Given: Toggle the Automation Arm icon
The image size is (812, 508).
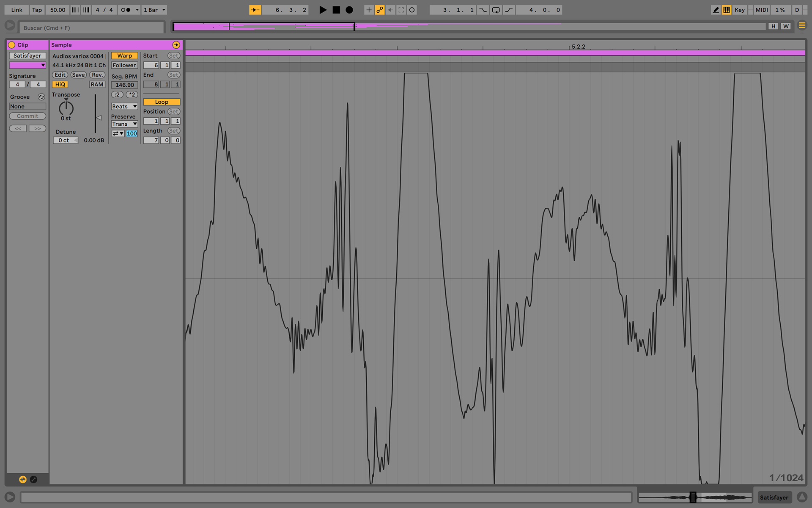Looking at the screenshot, I should 380,10.
